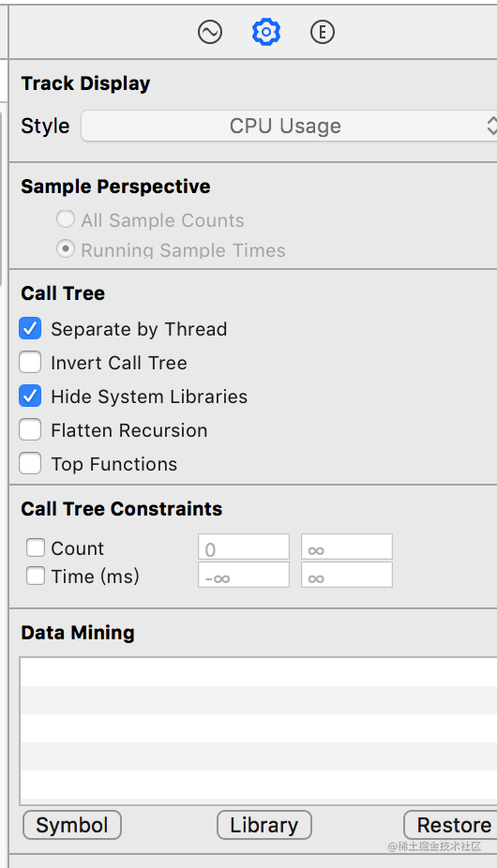Open the CPU Usage style dropdown
Image resolution: width=497 pixels, height=868 pixels.
click(289, 126)
